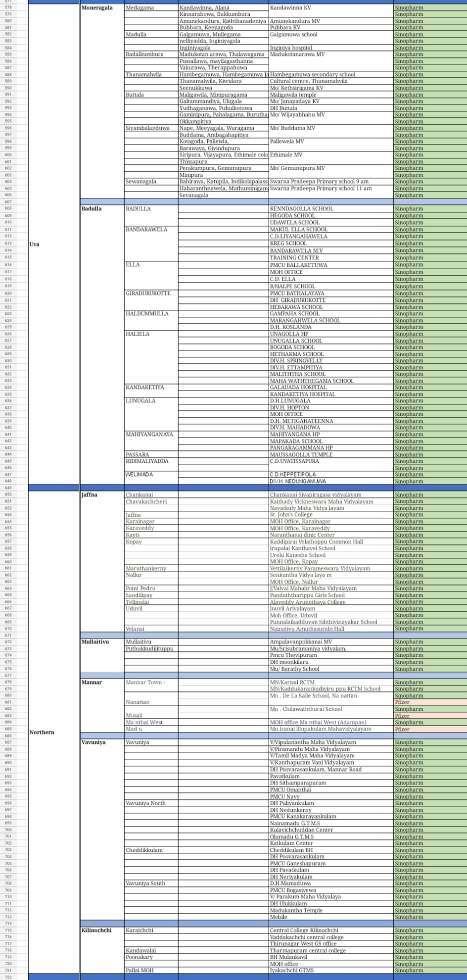Viewport: 467px width, 980px height.
Task: Select row header number 613
Action: click(8, 244)
